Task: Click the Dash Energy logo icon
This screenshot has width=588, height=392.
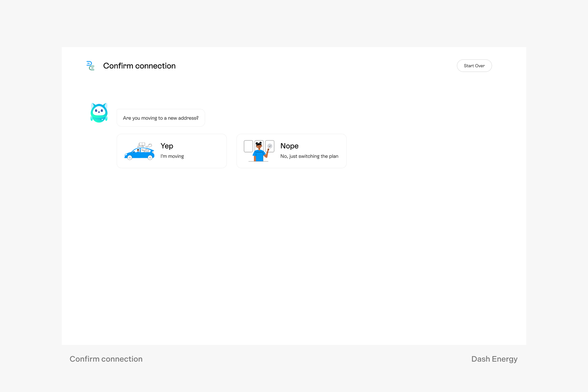Action: point(90,66)
